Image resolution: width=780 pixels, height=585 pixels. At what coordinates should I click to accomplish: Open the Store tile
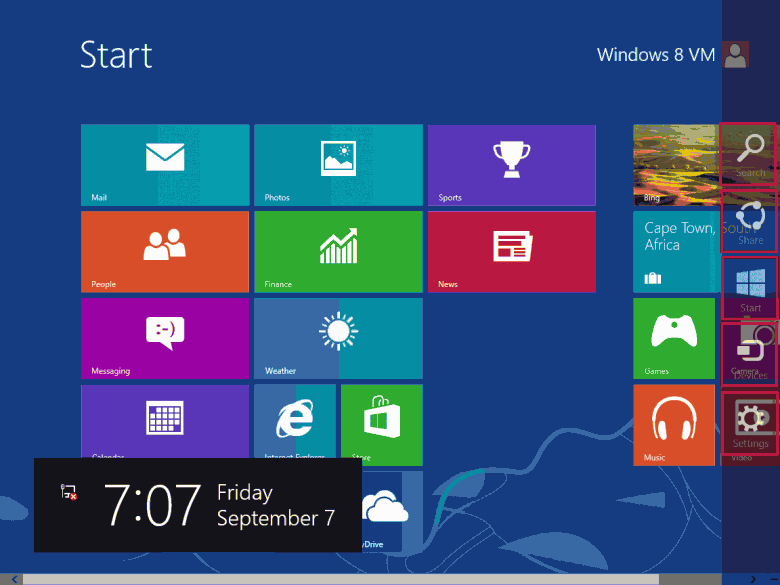(382, 425)
